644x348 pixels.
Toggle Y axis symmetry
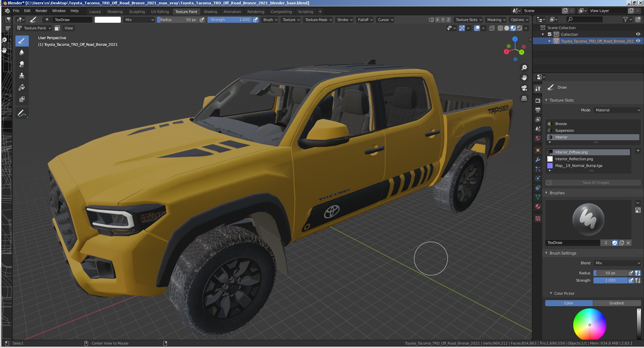click(x=443, y=20)
